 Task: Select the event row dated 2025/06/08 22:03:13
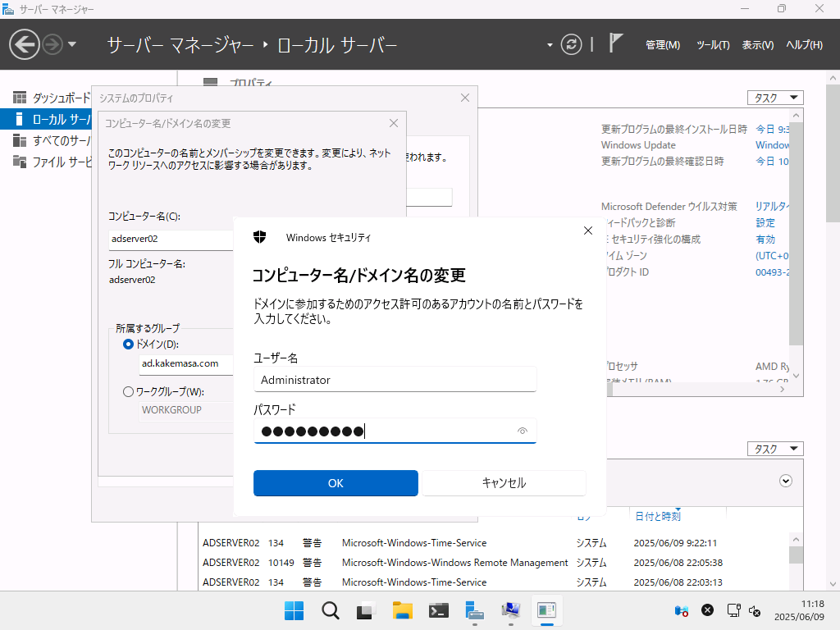(495, 582)
